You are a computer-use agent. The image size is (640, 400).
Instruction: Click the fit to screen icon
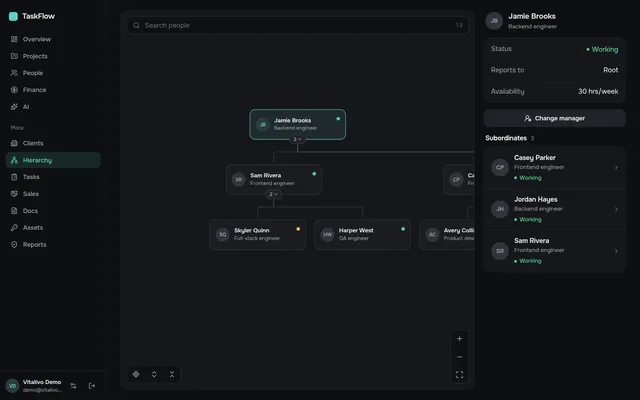coord(459,375)
